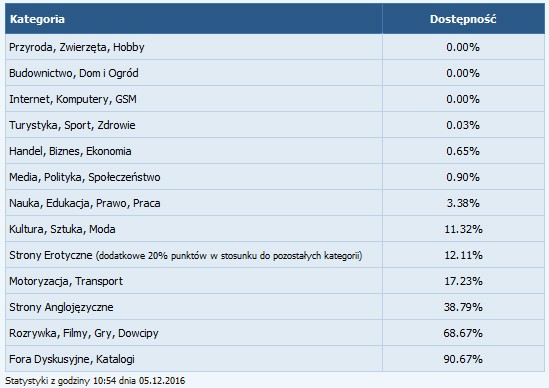Select Handel, Biznes, Ekonomia category
This screenshot has height=388, width=549.
click(x=70, y=151)
